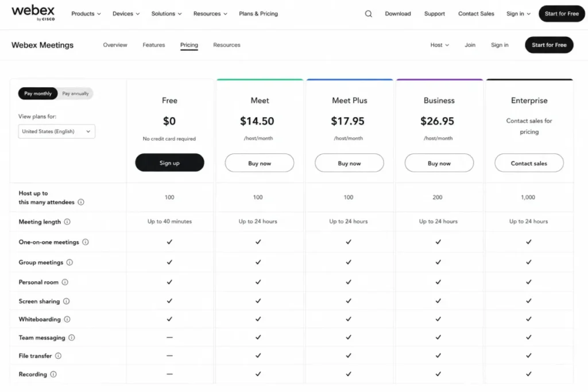
Task: Show info for Host up to this many attendees
Action: pyautogui.click(x=81, y=202)
